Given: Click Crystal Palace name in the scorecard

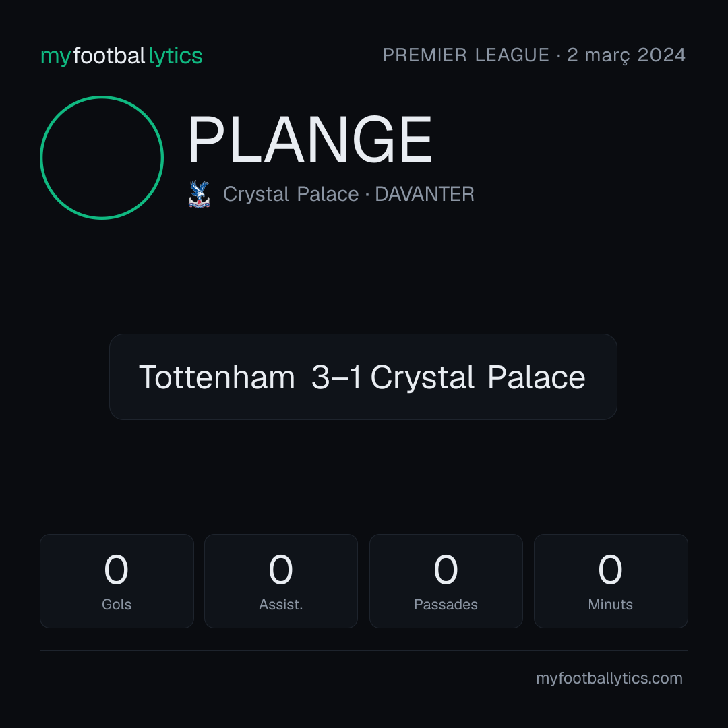Looking at the screenshot, I should [x=478, y=377].
